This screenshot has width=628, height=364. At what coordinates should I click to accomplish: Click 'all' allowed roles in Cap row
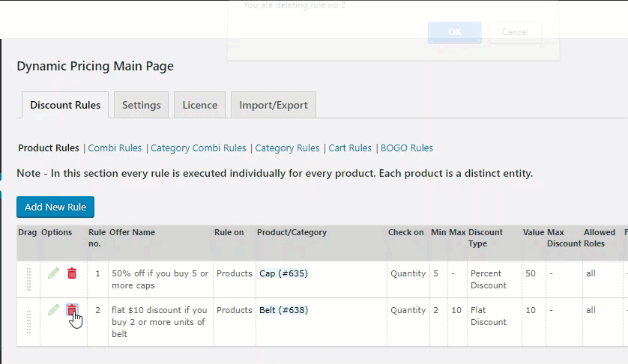click(x=591, y=273)
